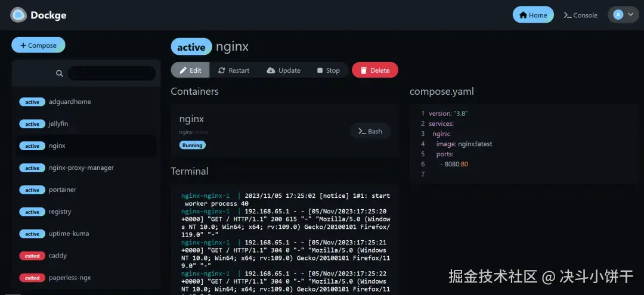Screen dimensions: 644x295
Task: Click the 'start worker process 40' log line
Action: click(286, 200)
